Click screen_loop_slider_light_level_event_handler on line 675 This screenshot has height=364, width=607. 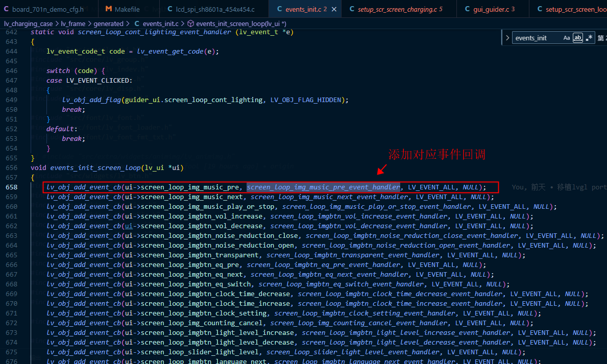(353, 352)
